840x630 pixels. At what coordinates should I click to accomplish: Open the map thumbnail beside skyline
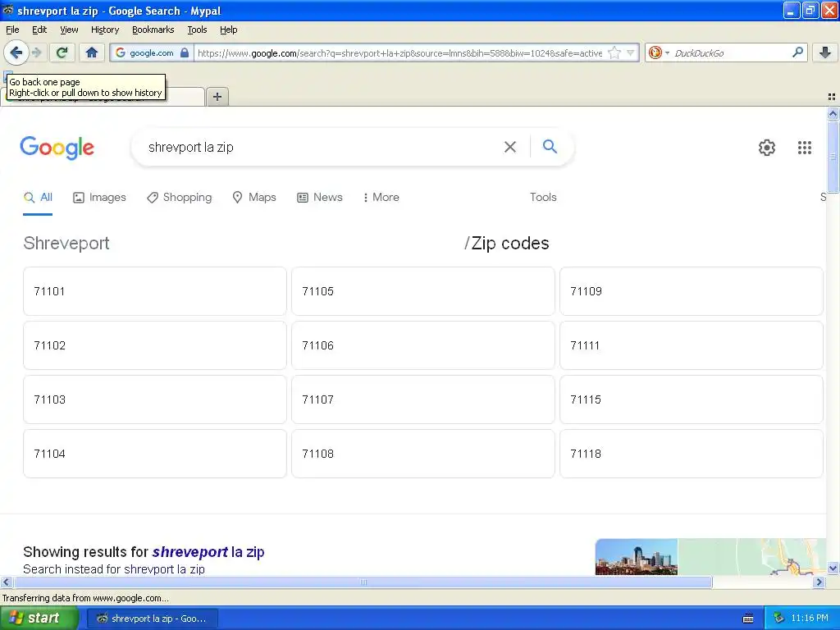(x=752, y=557)
